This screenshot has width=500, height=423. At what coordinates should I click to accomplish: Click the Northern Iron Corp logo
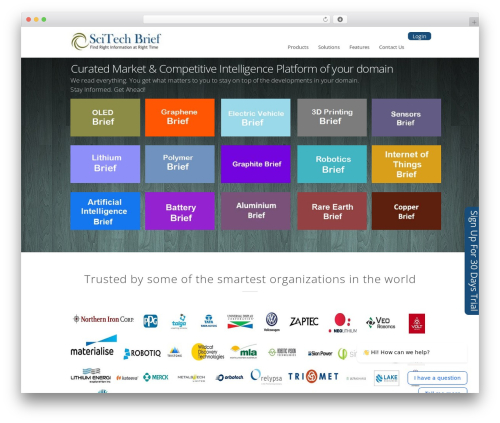pyautogui.click(x=103, y=319)
